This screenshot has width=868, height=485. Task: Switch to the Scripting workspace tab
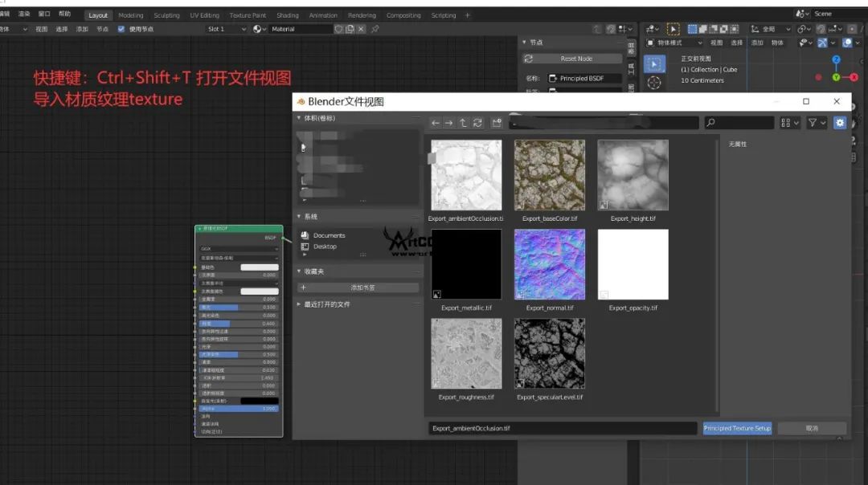444,15
